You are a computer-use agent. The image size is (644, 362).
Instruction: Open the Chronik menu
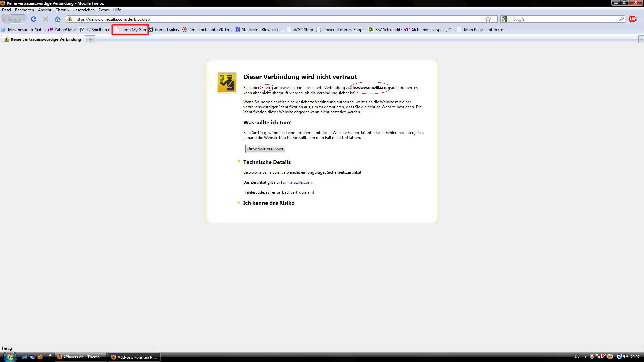pos(62,10)
